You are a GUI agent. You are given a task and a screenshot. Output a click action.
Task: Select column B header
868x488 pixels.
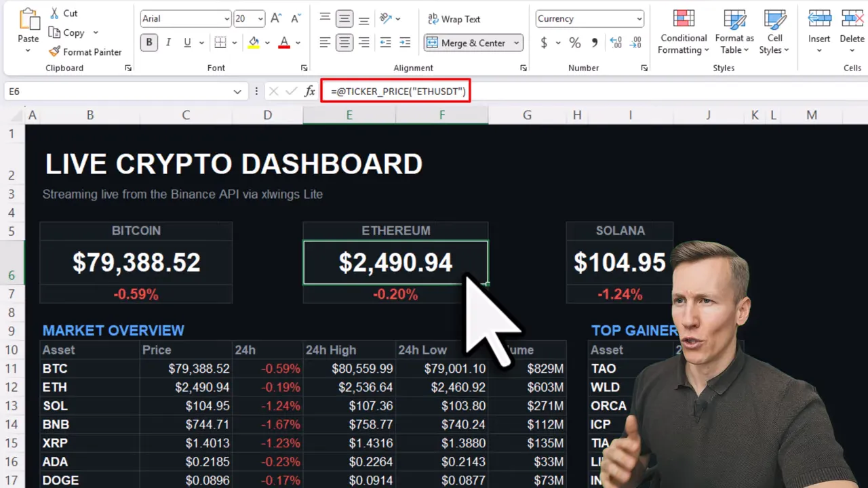(90, 115)
